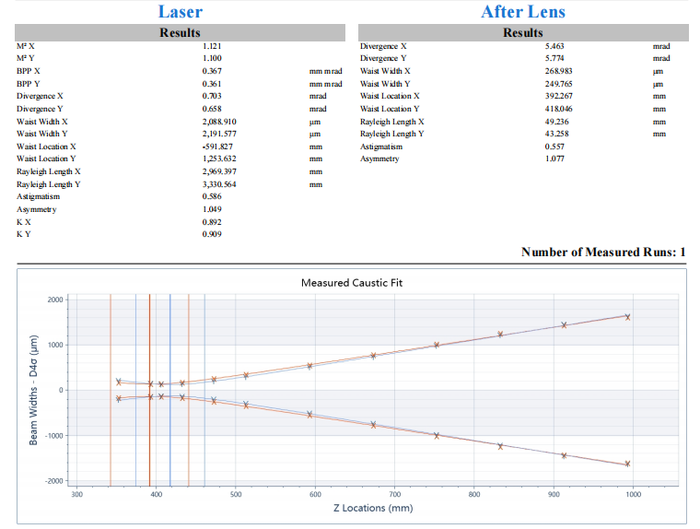This screenshot has width=700, height=529.
Task: Select After Lens Divergence X value 5.463
Action: 554,47
